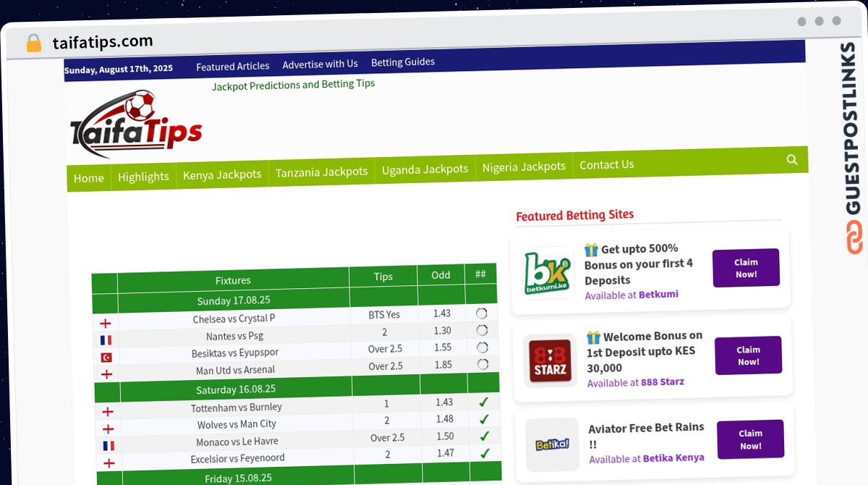
Task: Click the green checkmark for Wolves vs Man City
Action: (x=485, y=419)
